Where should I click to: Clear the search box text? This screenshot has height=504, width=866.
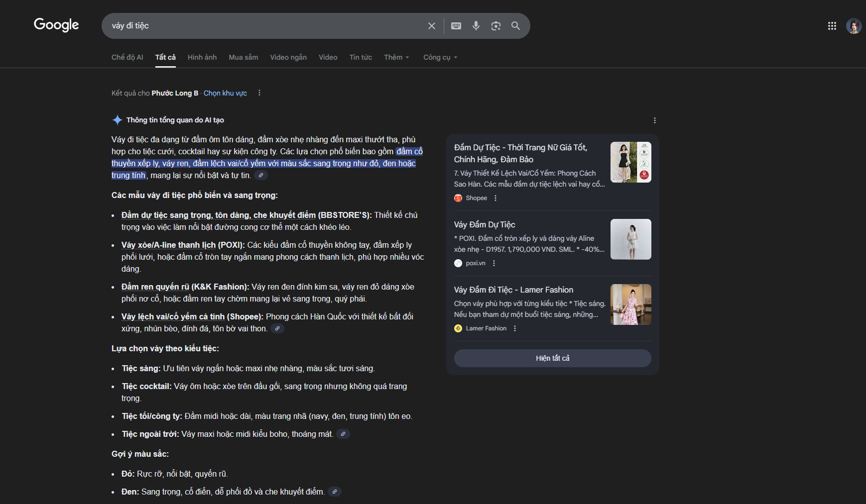431,26
